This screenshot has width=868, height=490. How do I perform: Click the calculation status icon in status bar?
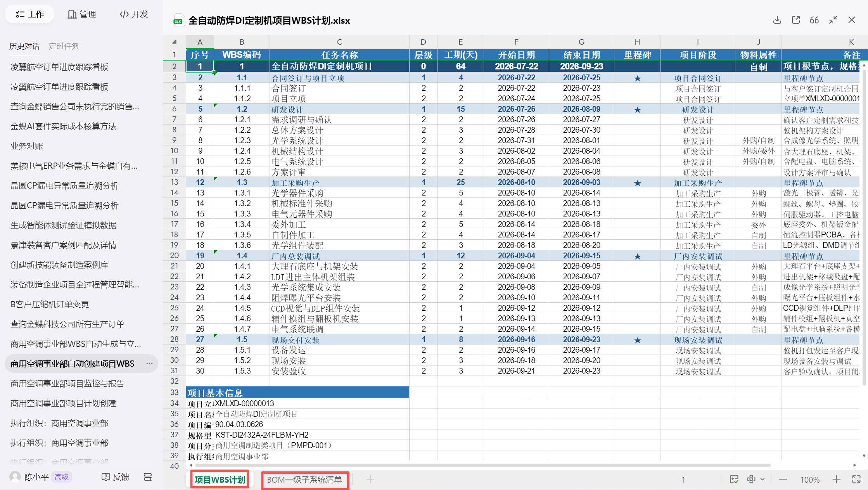(x=734, y=480)
